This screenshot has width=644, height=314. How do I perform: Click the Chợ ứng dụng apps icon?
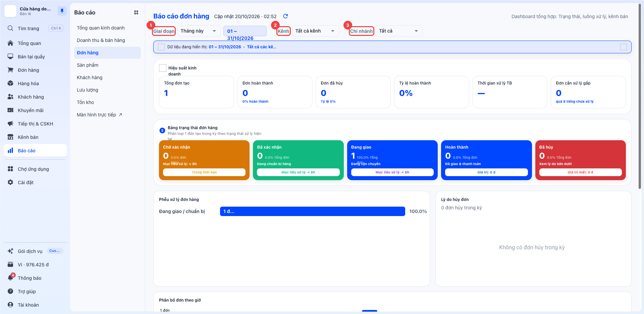pyautogui.click(x=10, y=169)
